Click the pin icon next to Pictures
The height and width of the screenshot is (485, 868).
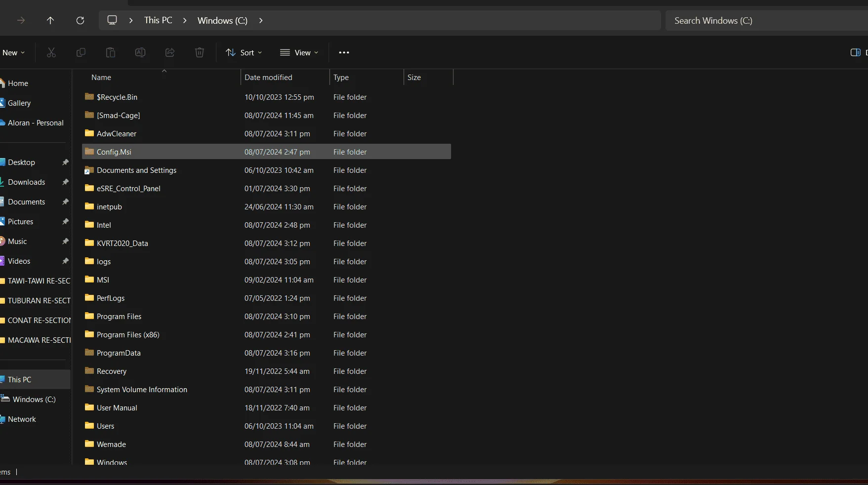click(65, 222)
